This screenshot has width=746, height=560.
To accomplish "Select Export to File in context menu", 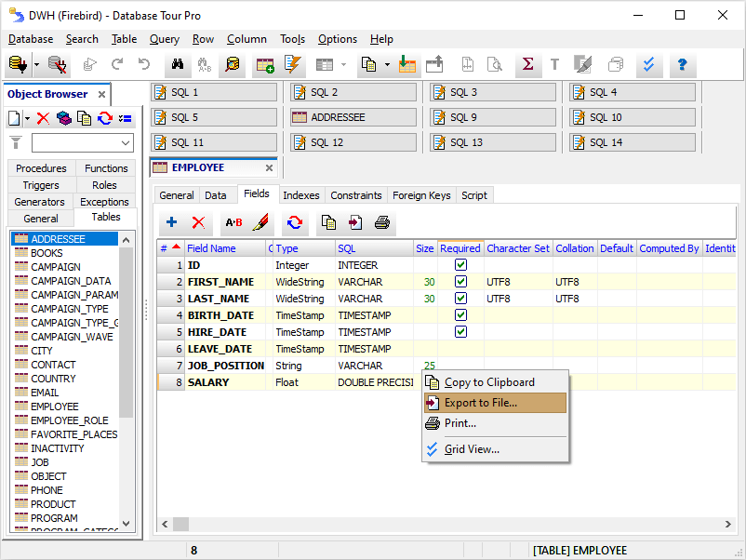I will pos(480,403).
